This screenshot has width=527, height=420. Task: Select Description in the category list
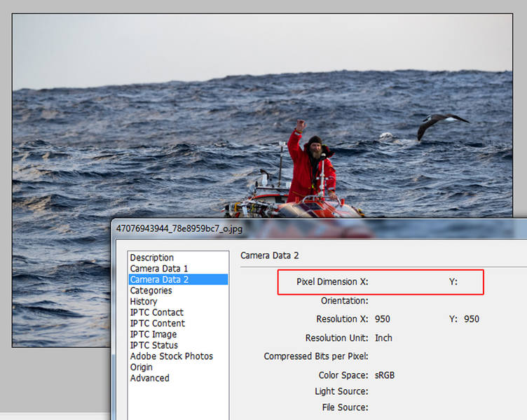coord(152,258)
